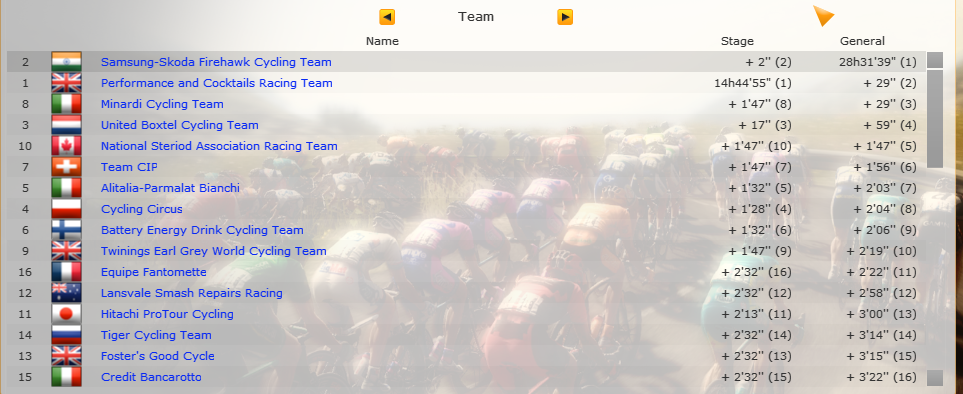Click the Finland flag for Battery Energy Drink

pyautogui.click(x=66, y=230)
